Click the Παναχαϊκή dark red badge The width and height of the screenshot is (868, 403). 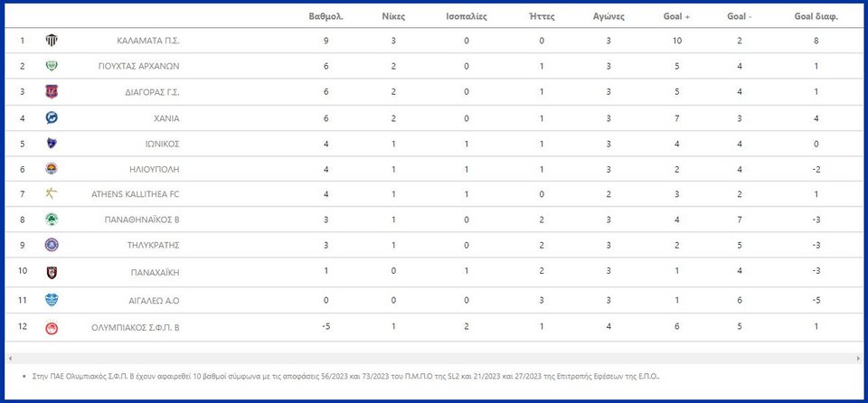(x=52, y=272)
